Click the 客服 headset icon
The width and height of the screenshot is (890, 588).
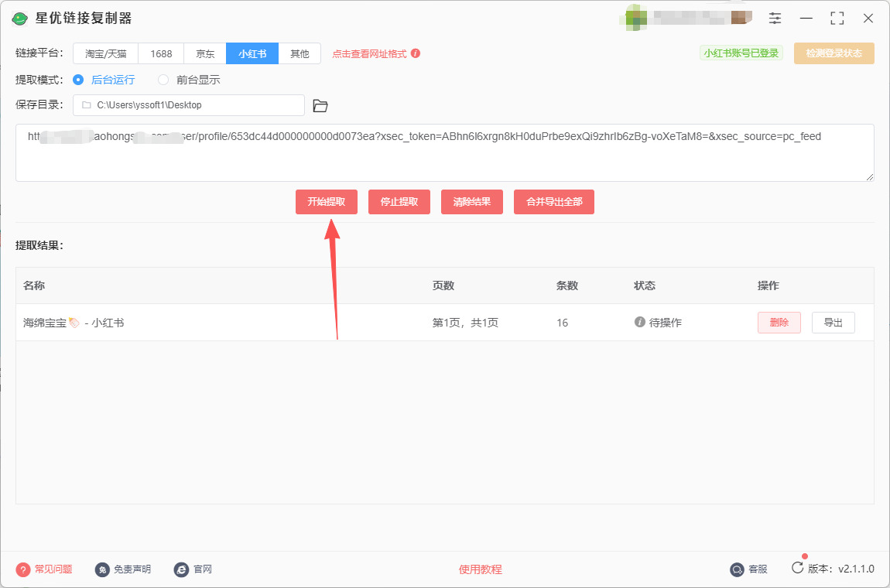[x=737, y=569]
